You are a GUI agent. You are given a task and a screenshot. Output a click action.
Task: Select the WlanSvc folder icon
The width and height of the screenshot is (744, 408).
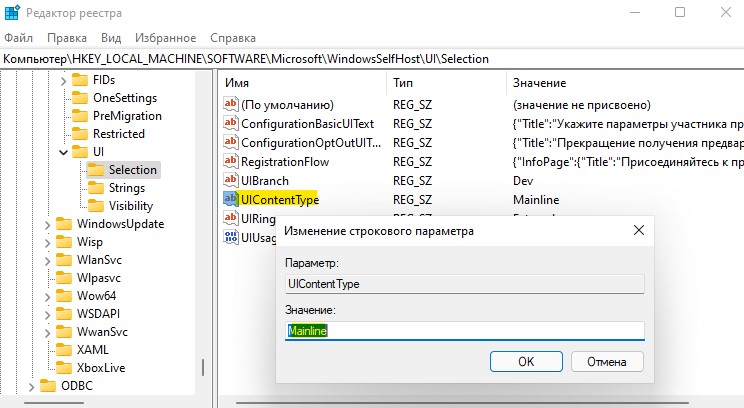tap(64, 260)
